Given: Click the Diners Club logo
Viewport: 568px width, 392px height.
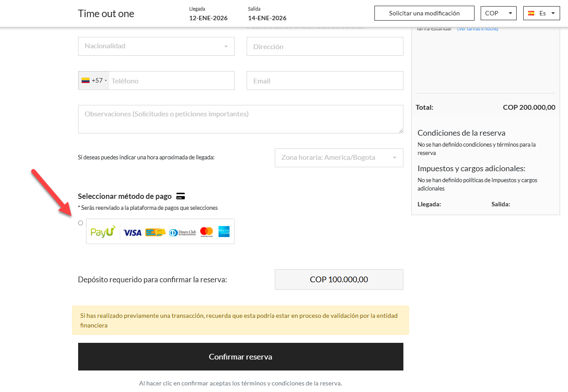Looking at the screenshot, I should pos(182,232).
